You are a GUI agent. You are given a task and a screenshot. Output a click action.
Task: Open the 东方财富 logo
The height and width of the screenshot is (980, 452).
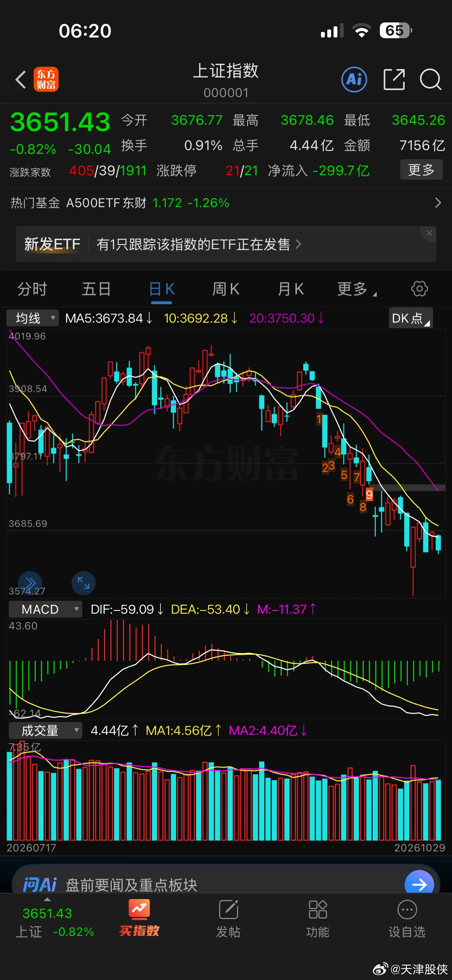46,79
